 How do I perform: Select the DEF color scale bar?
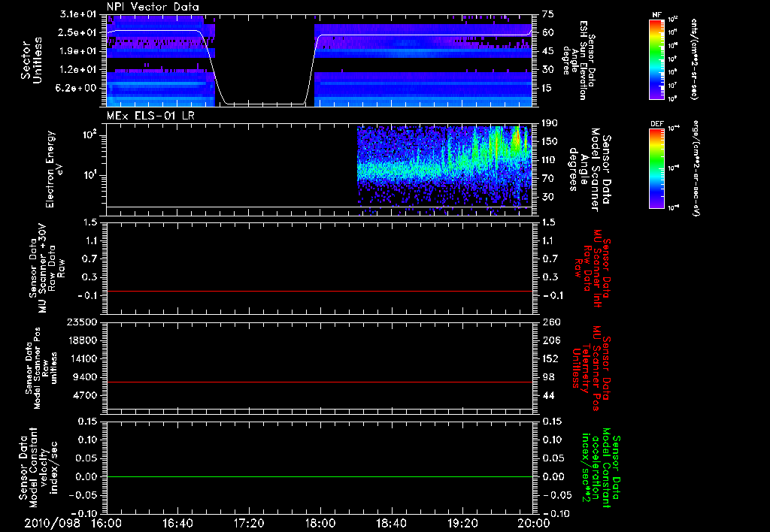[656, 168]
